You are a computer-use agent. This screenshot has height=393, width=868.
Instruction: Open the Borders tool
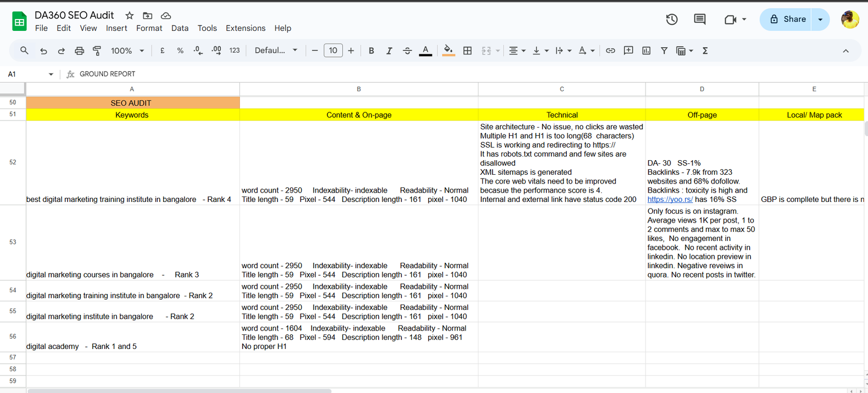pyautogui.click(x=467, y=50)
